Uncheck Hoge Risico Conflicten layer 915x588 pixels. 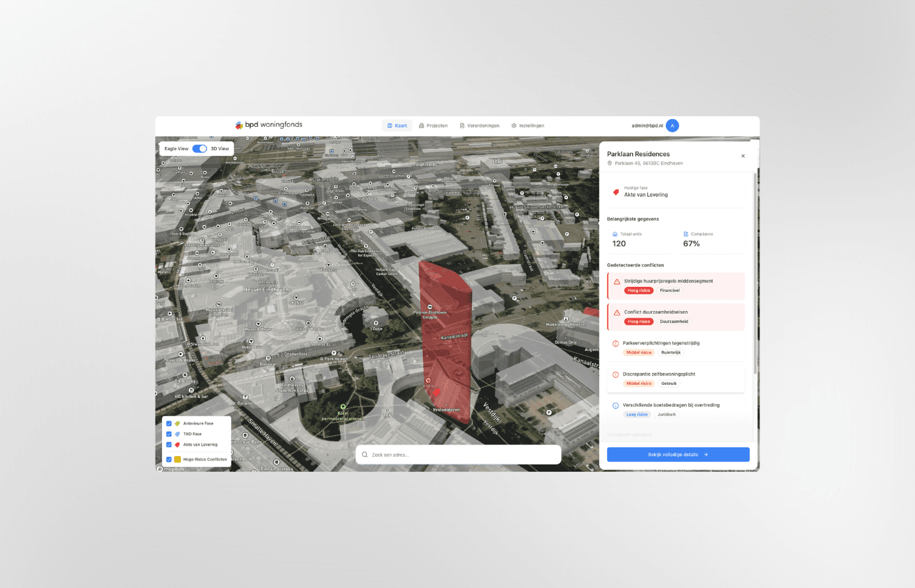point(169,459)
